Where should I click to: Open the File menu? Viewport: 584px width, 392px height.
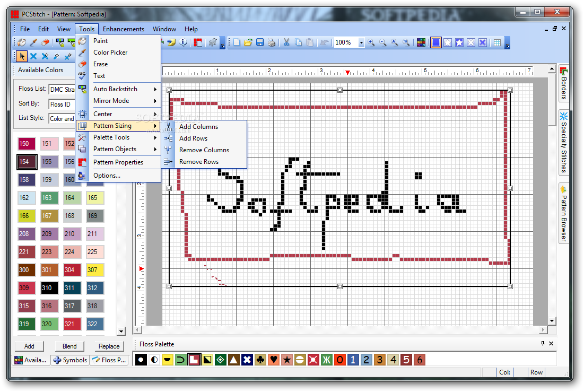click(x=25, y=29)
